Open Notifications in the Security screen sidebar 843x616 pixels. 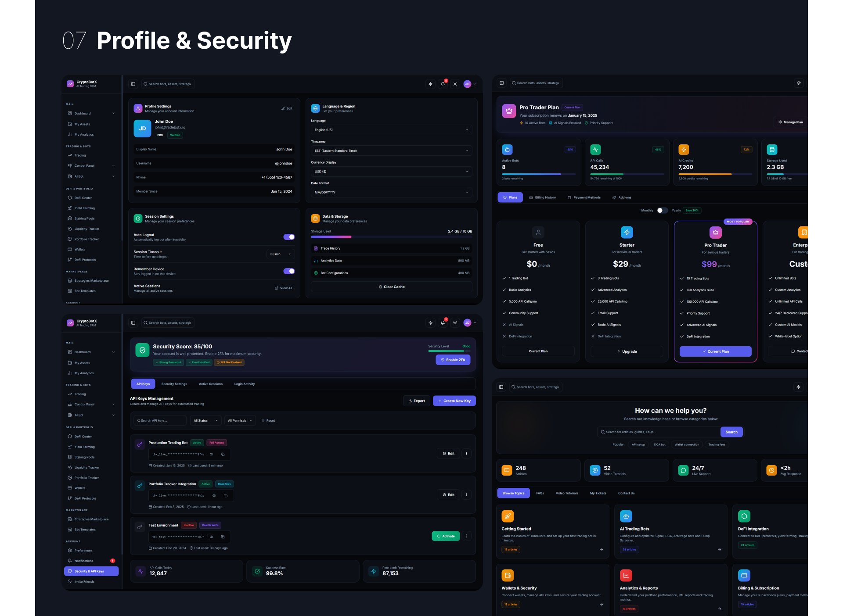tap(91, 561)
